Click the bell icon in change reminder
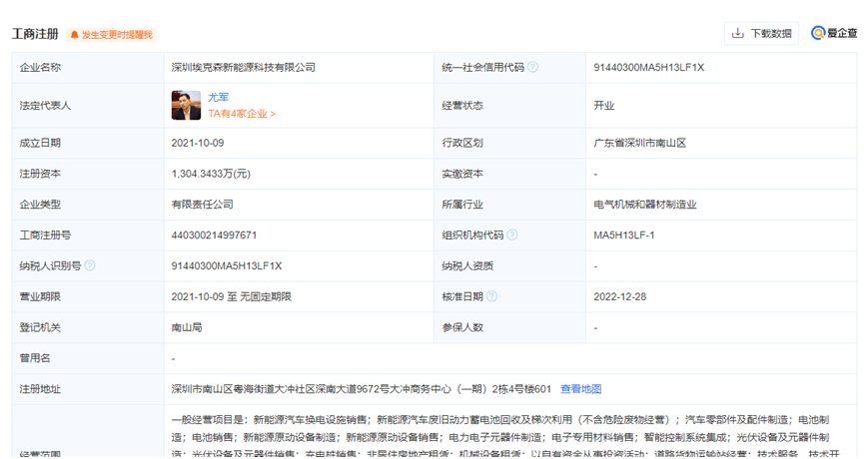Image resolution: width=868 pixels, height=459 pixels. click(x=75, y=35)
